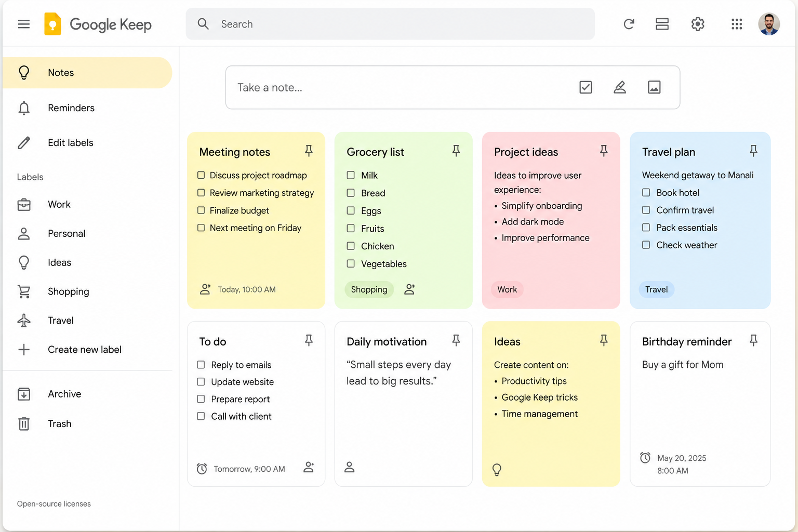The image size is (798, 532).
Task: Check Book hotel item
Action: 646,192
